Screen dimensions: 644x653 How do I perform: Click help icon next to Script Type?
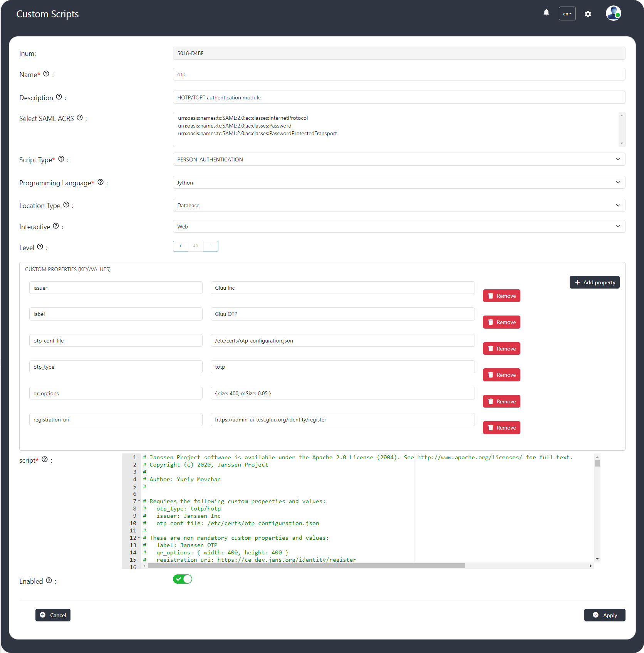[61, 159]
